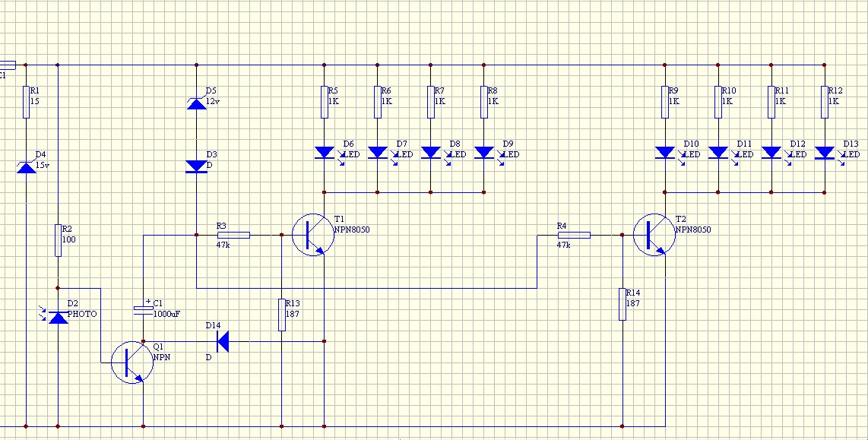The width and height of the screenshot is (868, 440).
Task: Select the R14 187 resistor
Action: pyautogui.click(x=622, y=305)
